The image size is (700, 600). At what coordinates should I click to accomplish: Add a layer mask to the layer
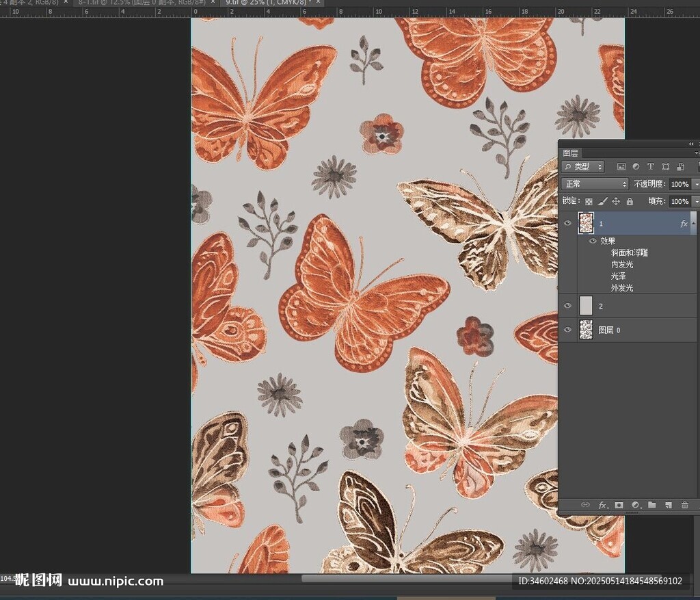[x=619, y=505]
